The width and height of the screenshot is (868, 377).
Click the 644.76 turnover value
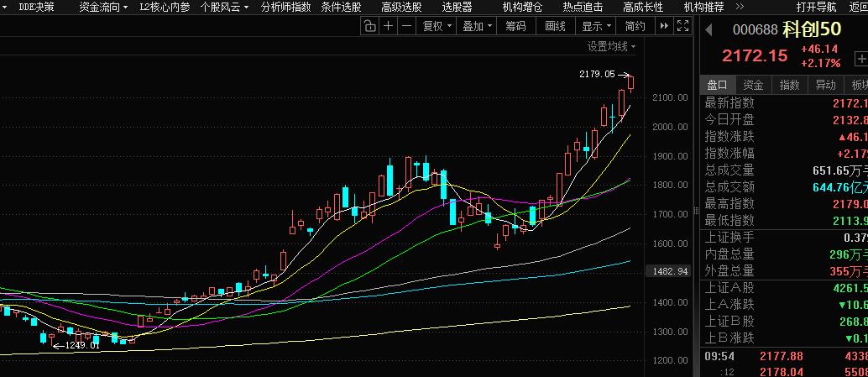829,187
